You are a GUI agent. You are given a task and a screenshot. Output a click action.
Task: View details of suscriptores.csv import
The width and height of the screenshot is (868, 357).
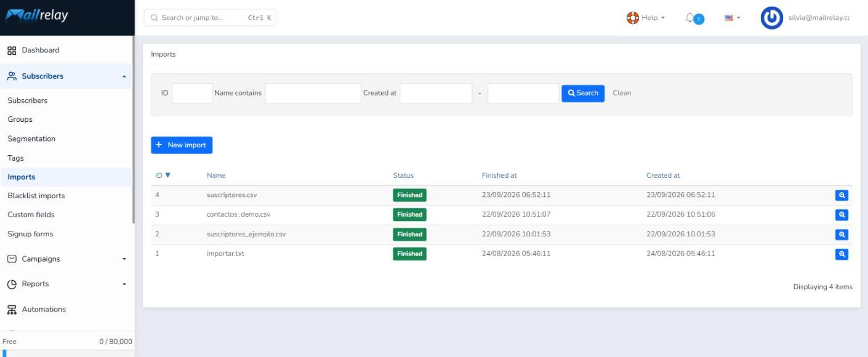842,195
